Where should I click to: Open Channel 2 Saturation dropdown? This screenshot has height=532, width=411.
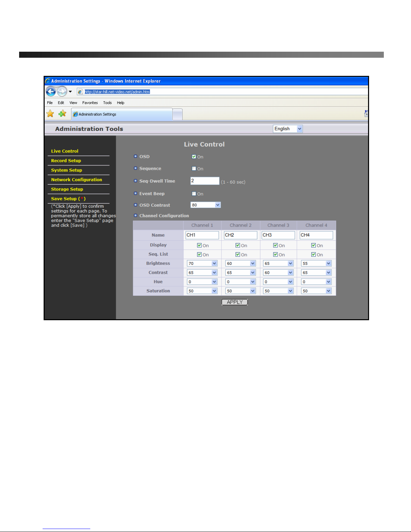[241, 291]
